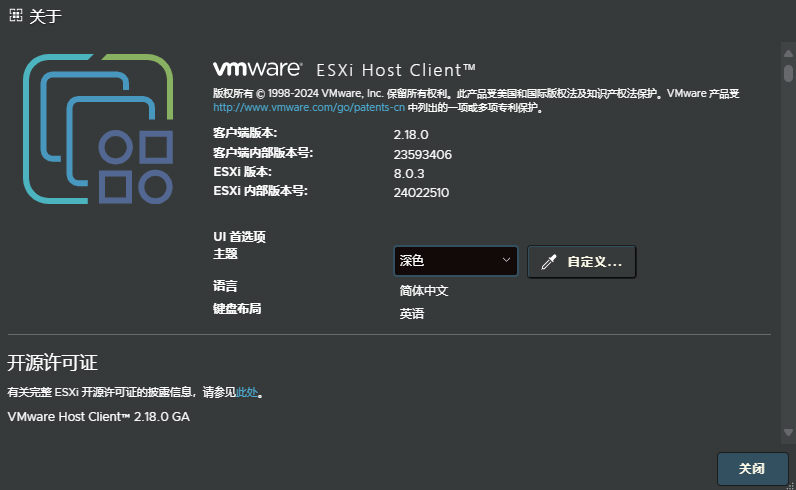The width and height of the screenshot is (796, 490).
Task: Click the 键盘布局 label
Action: (237, 308)
